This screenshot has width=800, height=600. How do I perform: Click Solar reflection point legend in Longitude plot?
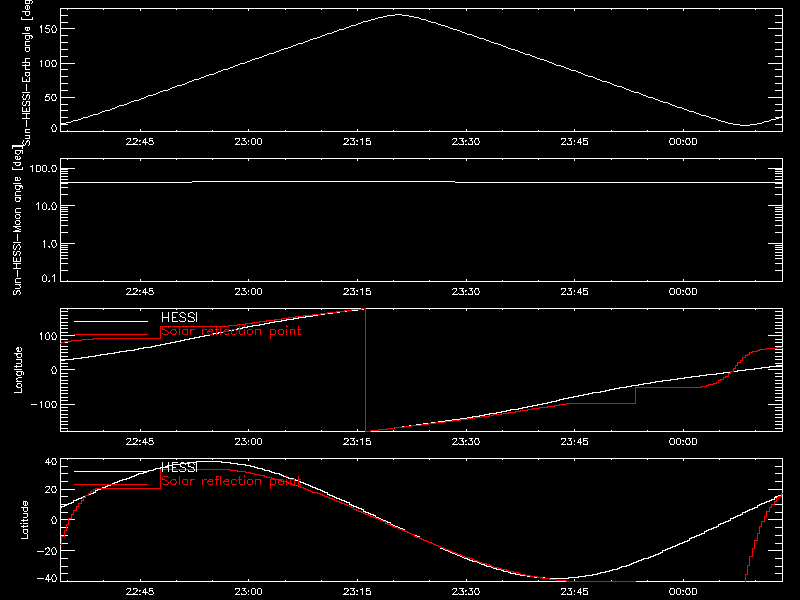[x=231, y=331]
